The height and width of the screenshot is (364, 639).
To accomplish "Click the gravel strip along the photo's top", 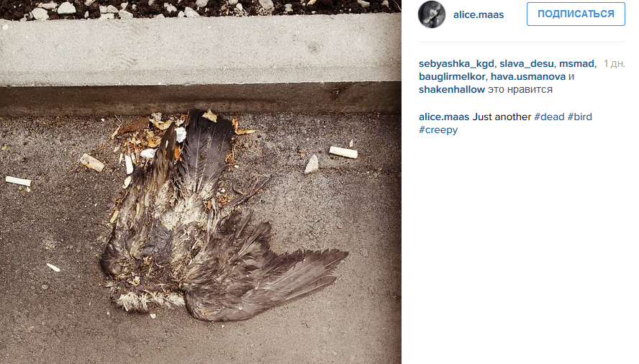I will tap(201, 8).
